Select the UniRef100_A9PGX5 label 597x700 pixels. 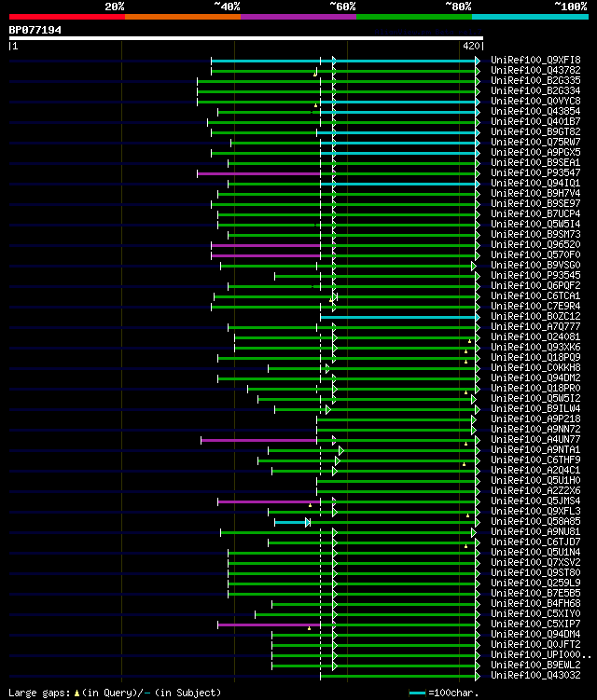click(x=535, y=152)
